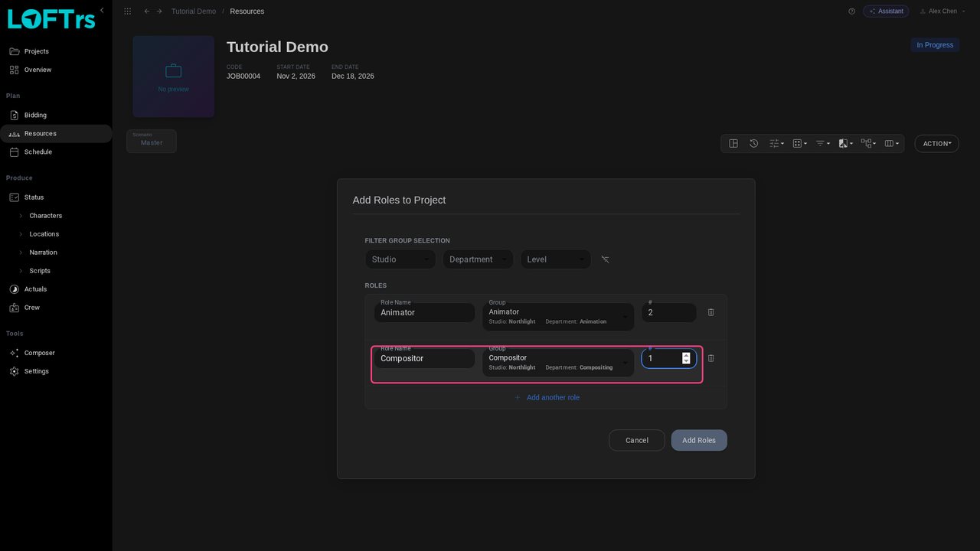Open the help icon in top bar
980x551 pixels.
[851, 11]
